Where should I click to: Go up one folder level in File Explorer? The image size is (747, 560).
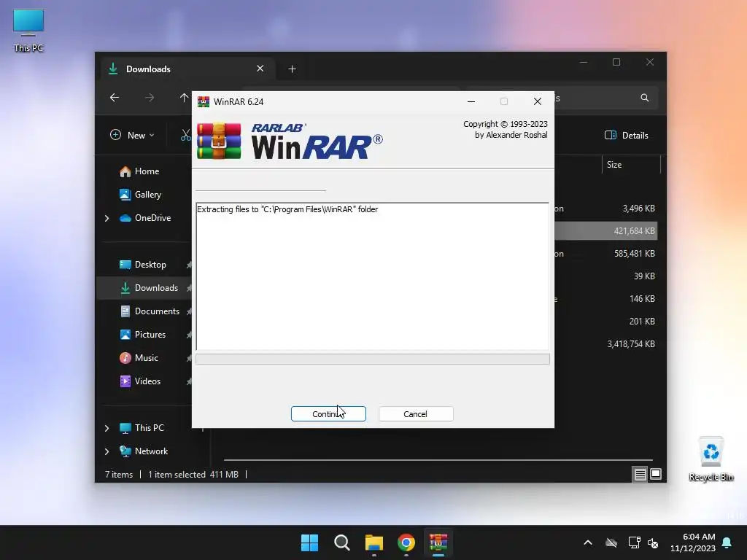(184, 98)
